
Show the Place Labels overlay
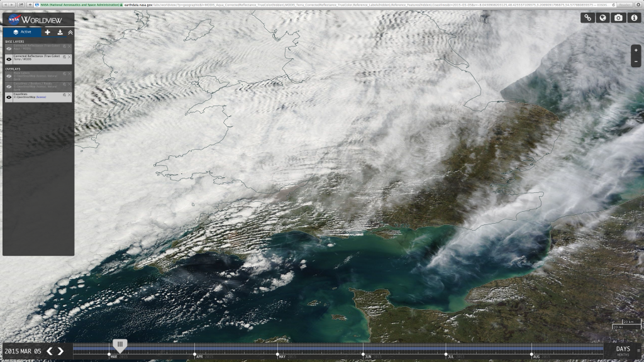pos(9,76)
